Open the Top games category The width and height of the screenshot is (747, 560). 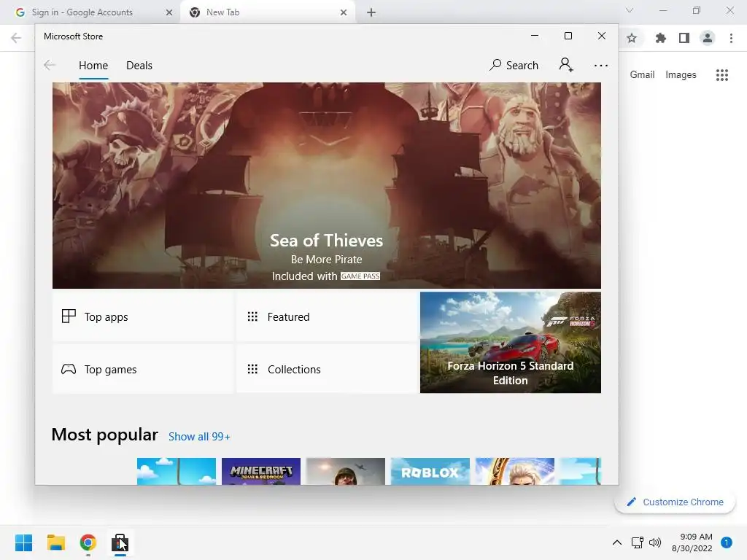point(143,369)
